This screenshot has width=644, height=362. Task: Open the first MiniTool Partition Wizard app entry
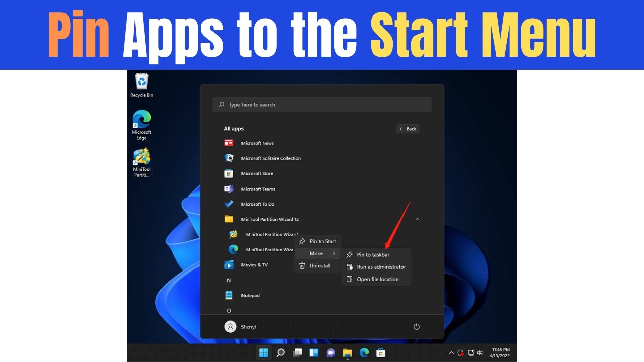pos(263,234)
